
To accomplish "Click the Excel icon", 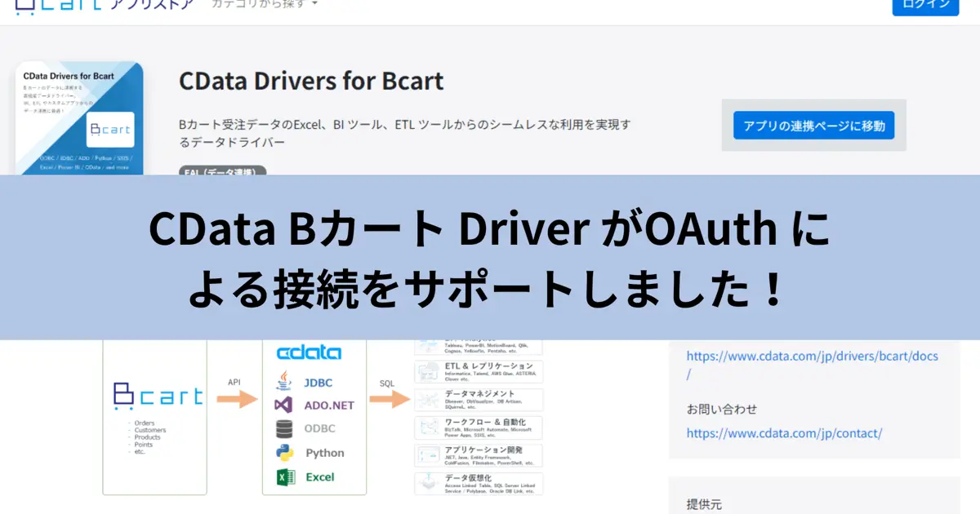I will [x=285, y=477].
